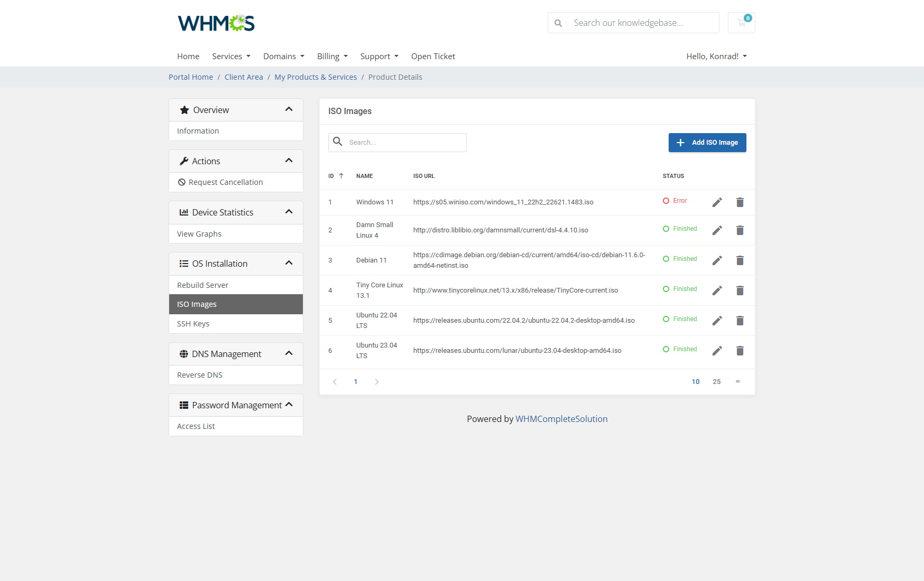924x581 pixels.
Task: Open the shopping cart
Action: tap(741, 23)
